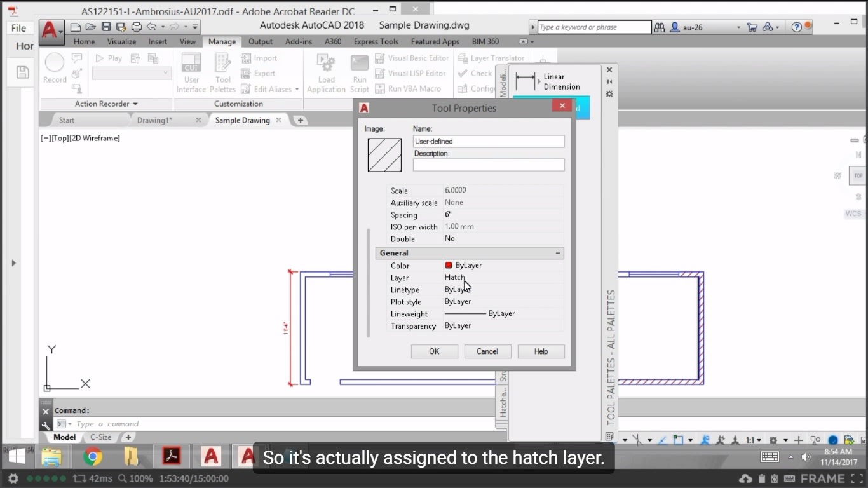Click OK in the Tool Properties dialog
Viewport: 868px width, 488px height.
pyautogui.click(x=434, y=351)
